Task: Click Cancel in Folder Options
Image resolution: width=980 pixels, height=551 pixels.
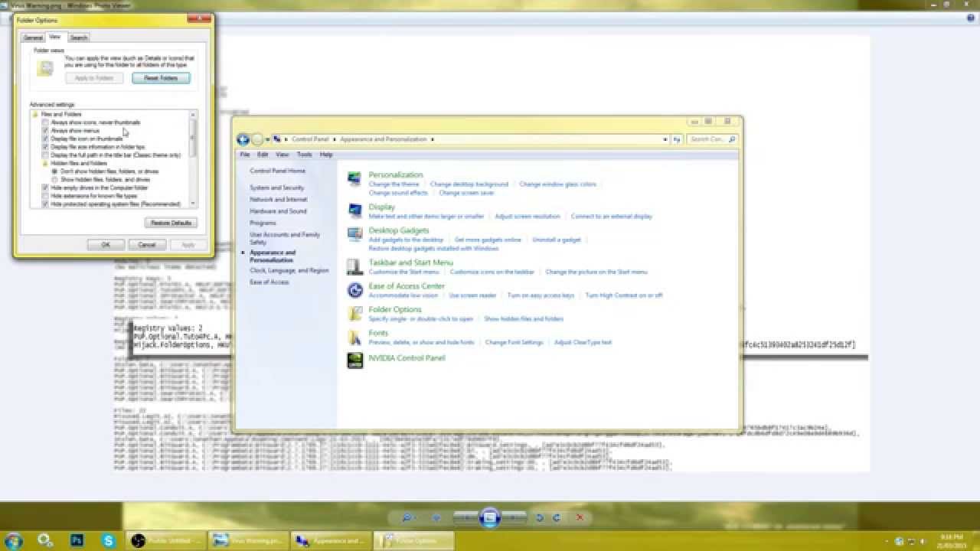Action: pyautogui.click(x=147, y=245)
